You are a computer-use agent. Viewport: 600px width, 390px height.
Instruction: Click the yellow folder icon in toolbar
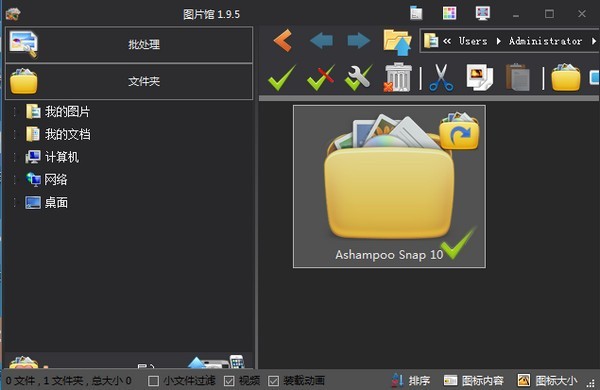click(566, 78)
